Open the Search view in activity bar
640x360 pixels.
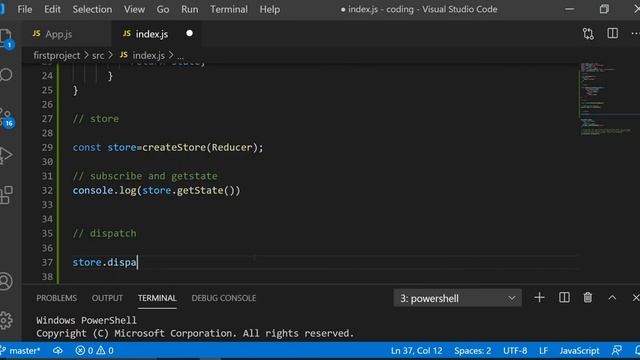pos(6,75)
